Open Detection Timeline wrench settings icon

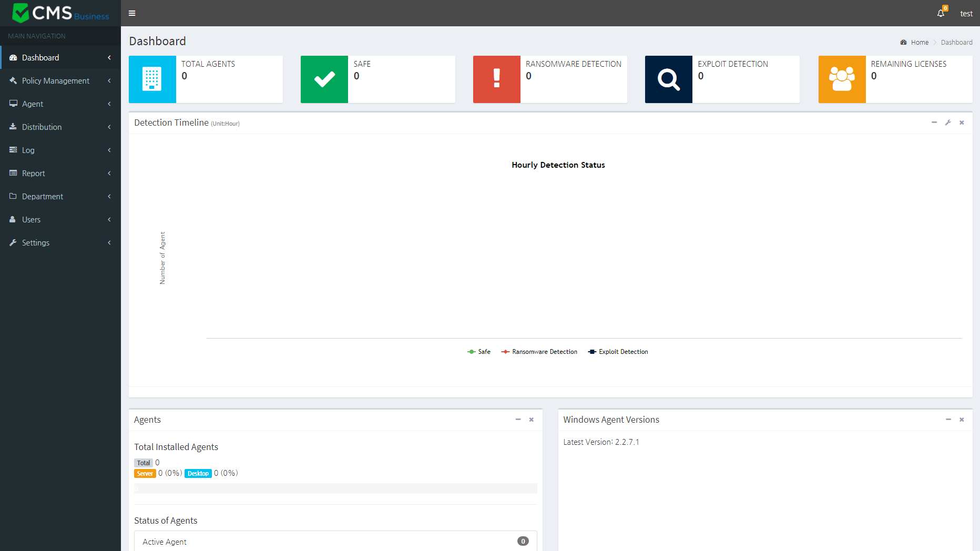948,123
